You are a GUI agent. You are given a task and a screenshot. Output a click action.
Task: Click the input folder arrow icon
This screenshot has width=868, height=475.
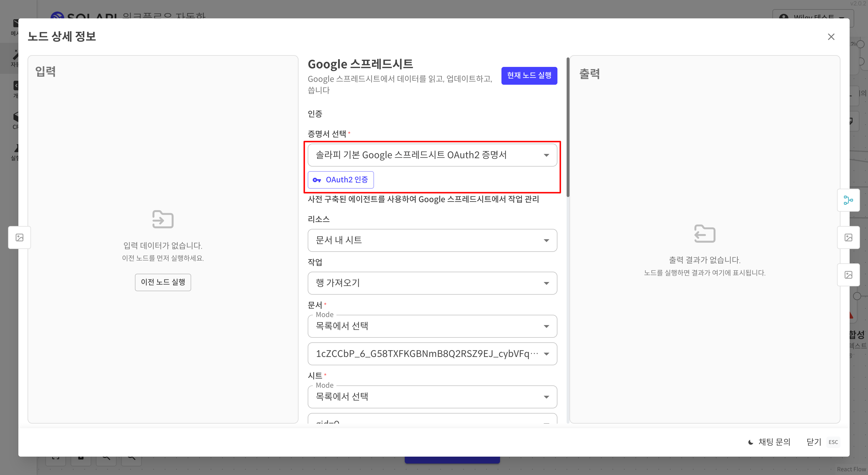(x=163, y=219)
